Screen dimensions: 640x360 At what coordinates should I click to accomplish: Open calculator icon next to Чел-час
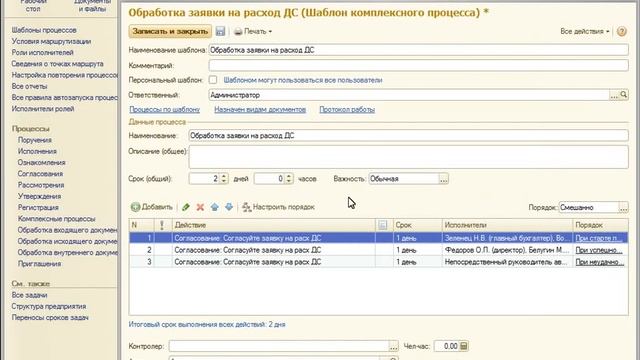tap(464, 346)
